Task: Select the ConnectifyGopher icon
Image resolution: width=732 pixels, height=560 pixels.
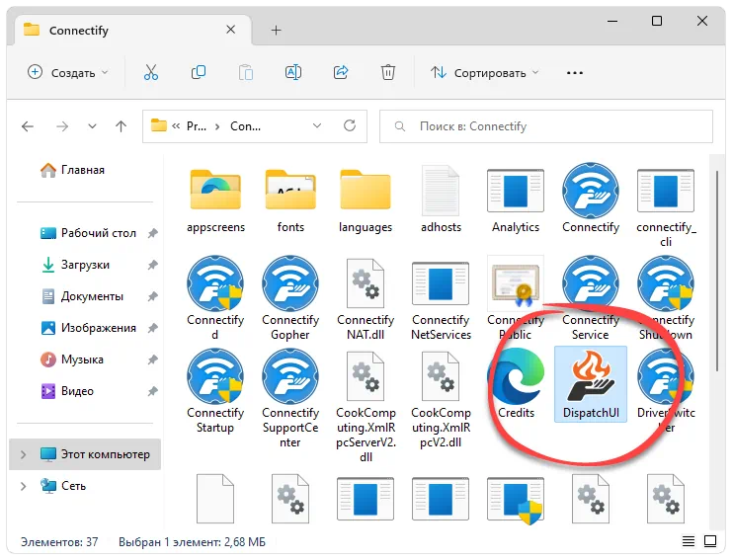Action: pyautogui.click(x=290, y=297)
